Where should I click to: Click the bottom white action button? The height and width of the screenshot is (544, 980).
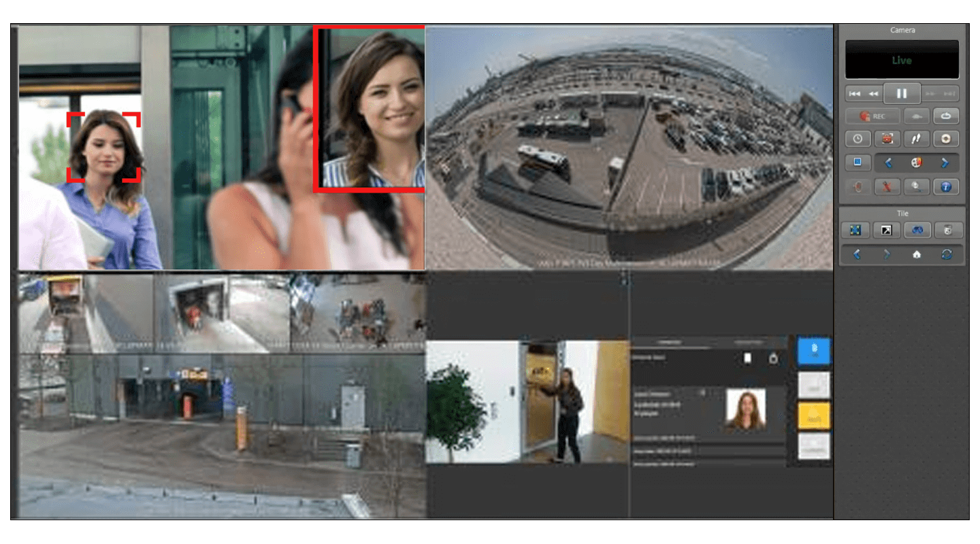pos(814,446)
